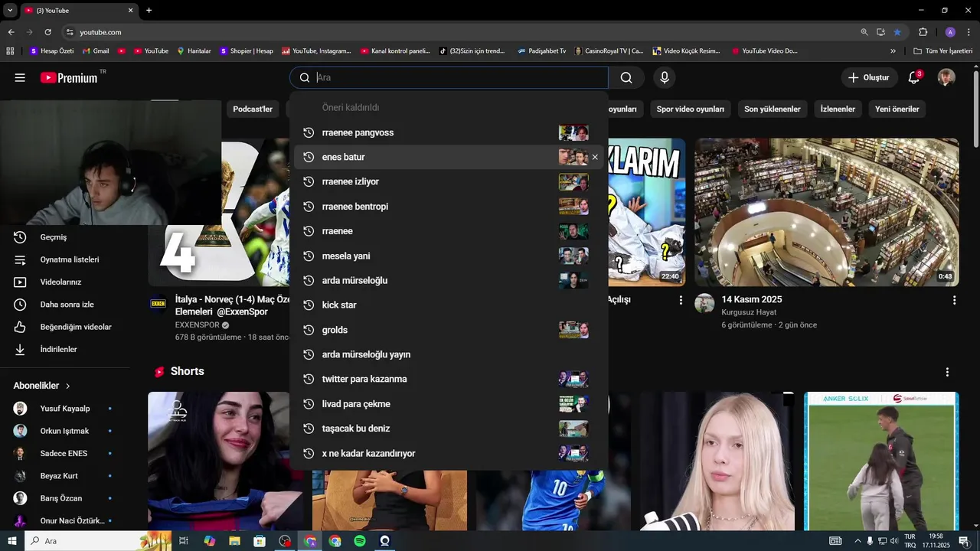Open the account avatar menu
Viewport: 980px width, 551px height.
pos(947,77)
